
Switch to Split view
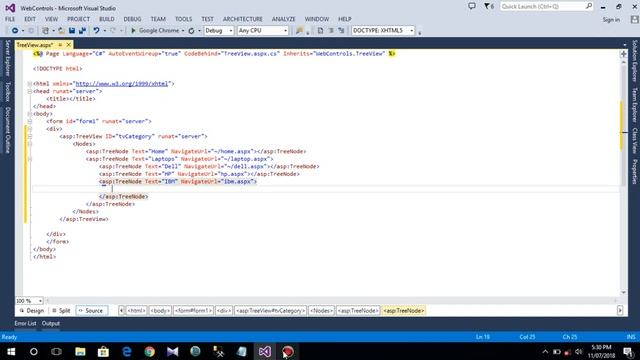tap(61, 311)
